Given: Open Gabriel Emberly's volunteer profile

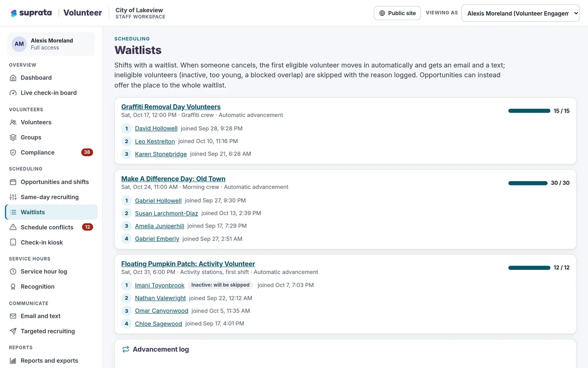Looking at the screenshot, I should pos(157,239).
